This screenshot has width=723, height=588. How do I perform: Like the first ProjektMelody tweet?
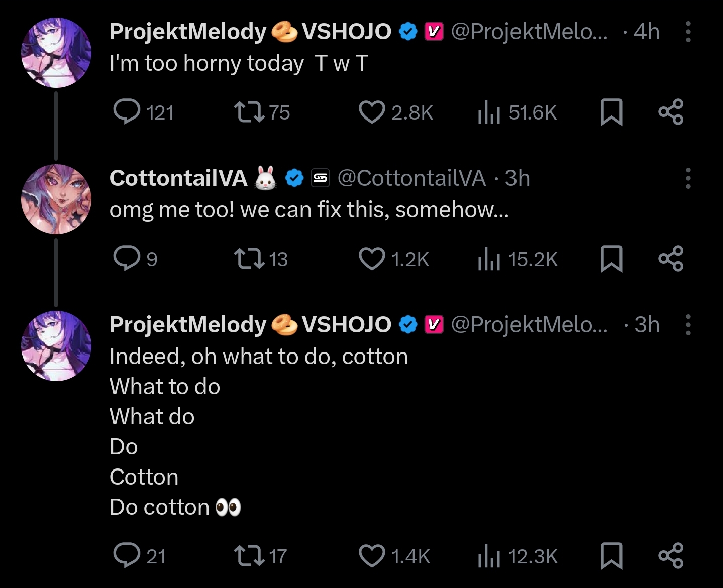pos(372,111)
